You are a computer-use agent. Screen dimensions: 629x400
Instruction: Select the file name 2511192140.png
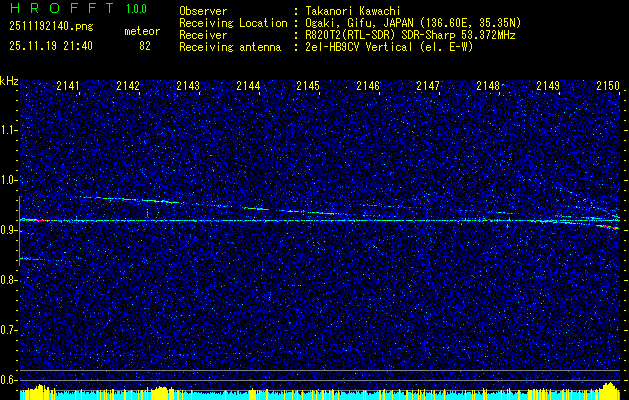point(51,27)
